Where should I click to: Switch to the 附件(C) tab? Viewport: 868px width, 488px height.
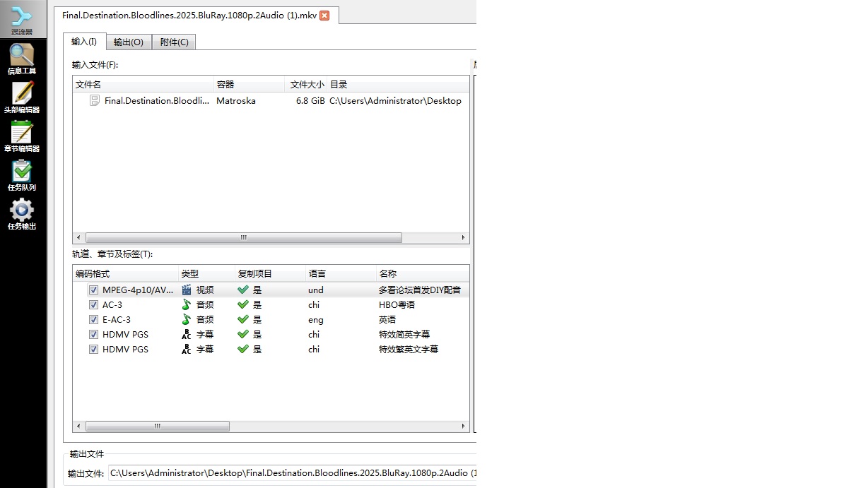[174, 42]
